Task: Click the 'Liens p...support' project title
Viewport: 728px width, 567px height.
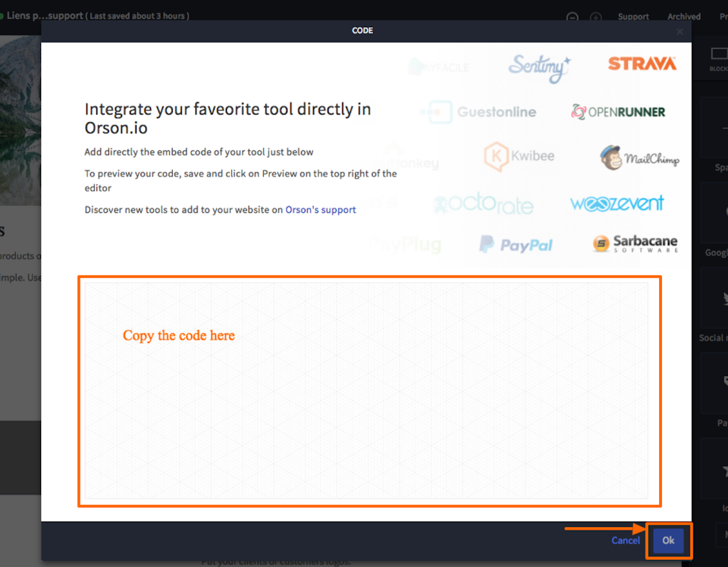Action: click(45, 15)
